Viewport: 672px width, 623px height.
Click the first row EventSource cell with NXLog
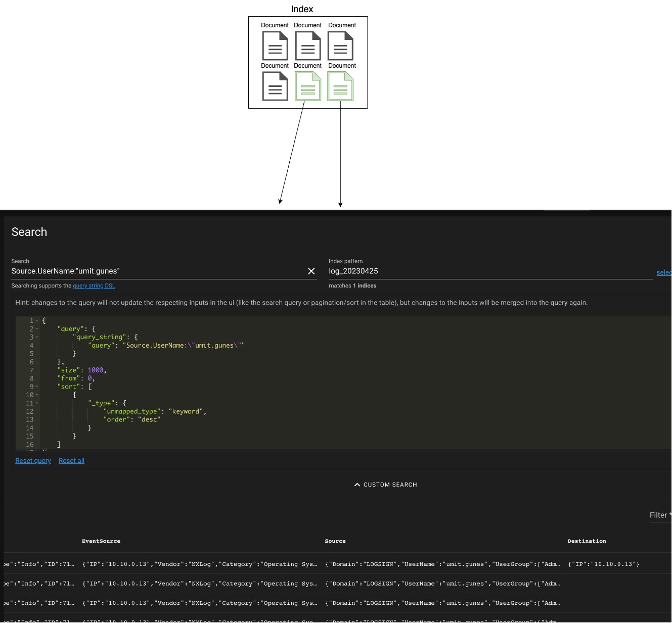coord(200,564)
